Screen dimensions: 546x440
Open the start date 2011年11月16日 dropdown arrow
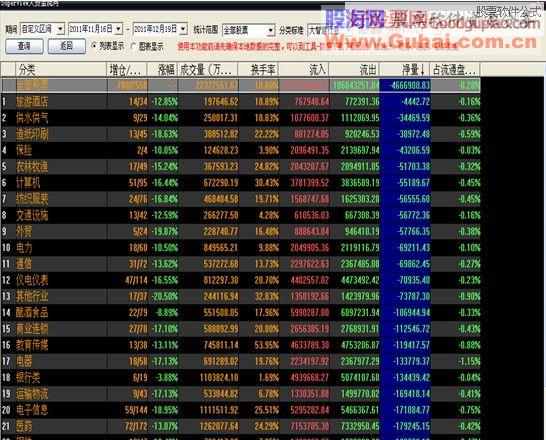pyautogui.click(x=118, y=29)
